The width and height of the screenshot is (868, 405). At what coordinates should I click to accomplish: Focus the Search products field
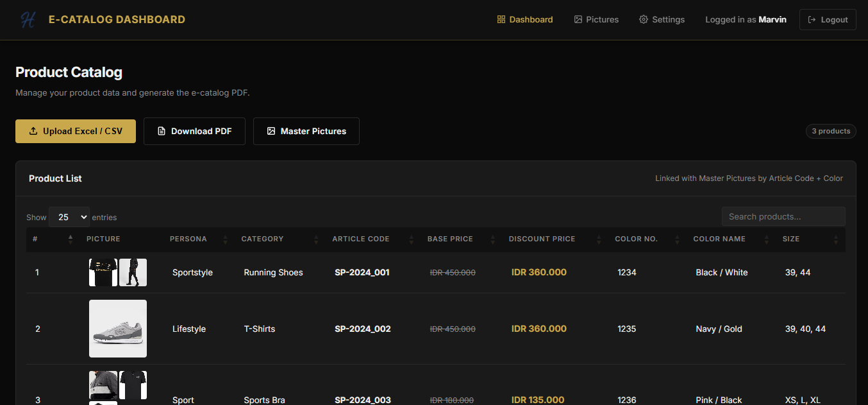point(783,216)
